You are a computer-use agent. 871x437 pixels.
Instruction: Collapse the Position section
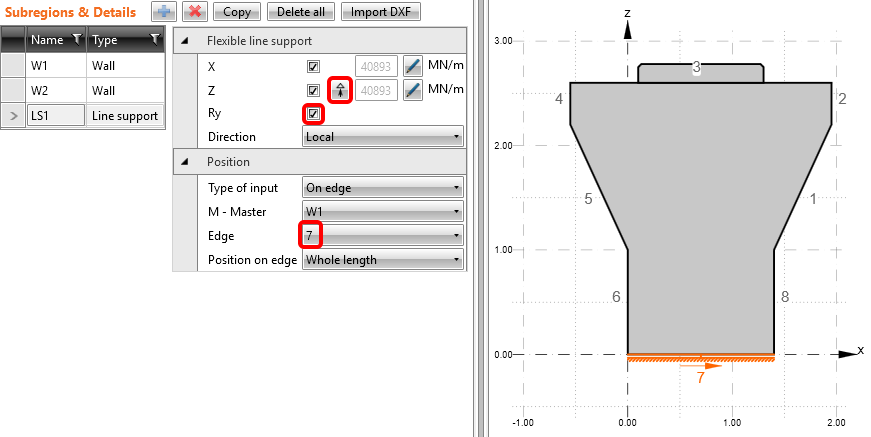coord(185,162)
